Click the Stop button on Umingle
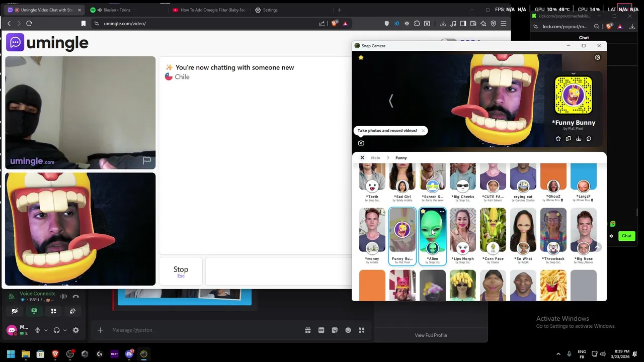The width and height of the screenshot is (644, 362). 181,271
